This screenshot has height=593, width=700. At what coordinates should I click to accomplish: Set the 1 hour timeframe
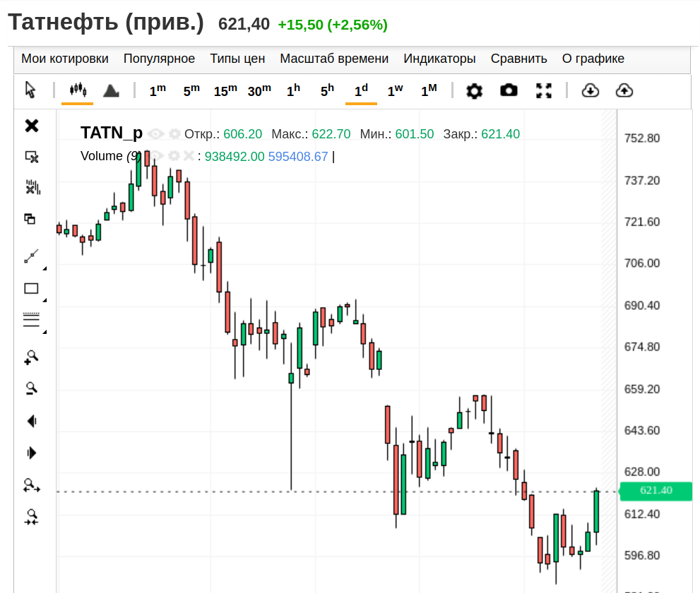pyautogui.click(x=293, y=90)
